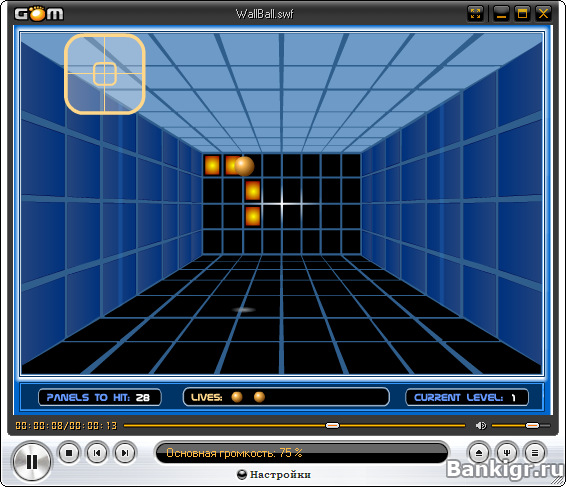Screen dimensions: 566x487
Task: Click the volume slider handle
Action: (x=532, y=426)
